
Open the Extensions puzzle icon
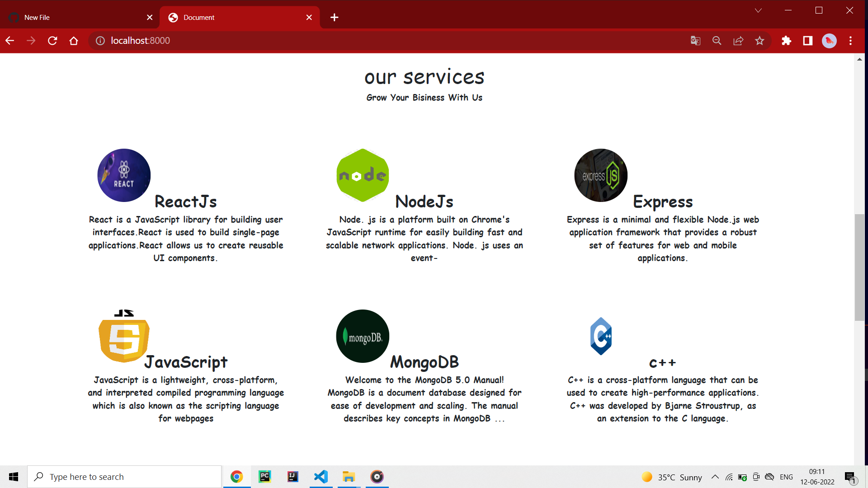pyautogui.click(x=786, y=41)
